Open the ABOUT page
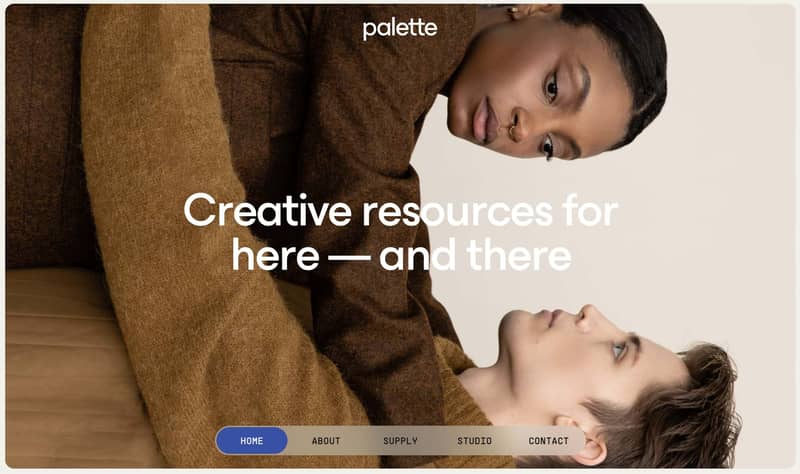 tap(326, 441)
